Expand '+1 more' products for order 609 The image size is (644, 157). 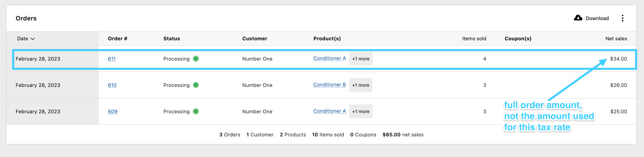point(361,112)
